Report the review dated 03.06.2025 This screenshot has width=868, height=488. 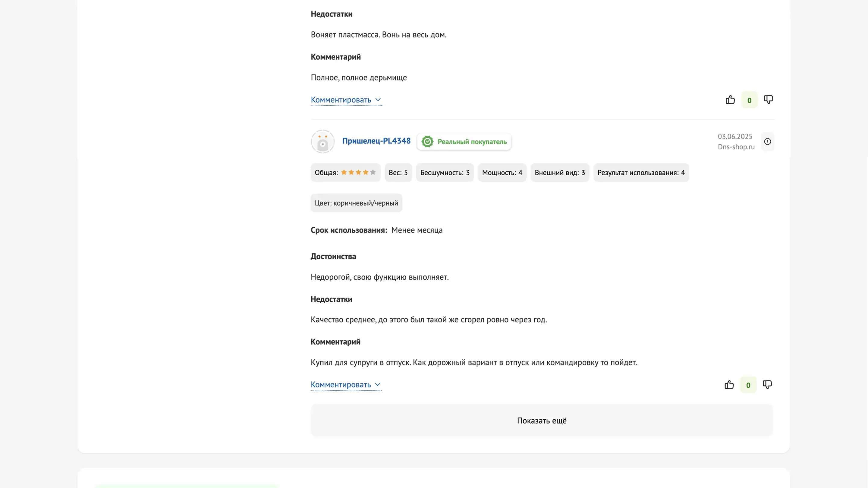767,142
